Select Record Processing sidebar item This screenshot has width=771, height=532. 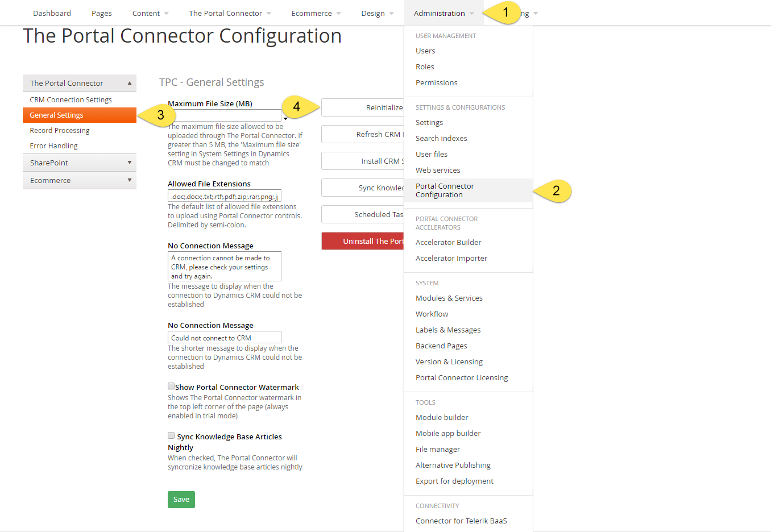click(x=60, y=130)
